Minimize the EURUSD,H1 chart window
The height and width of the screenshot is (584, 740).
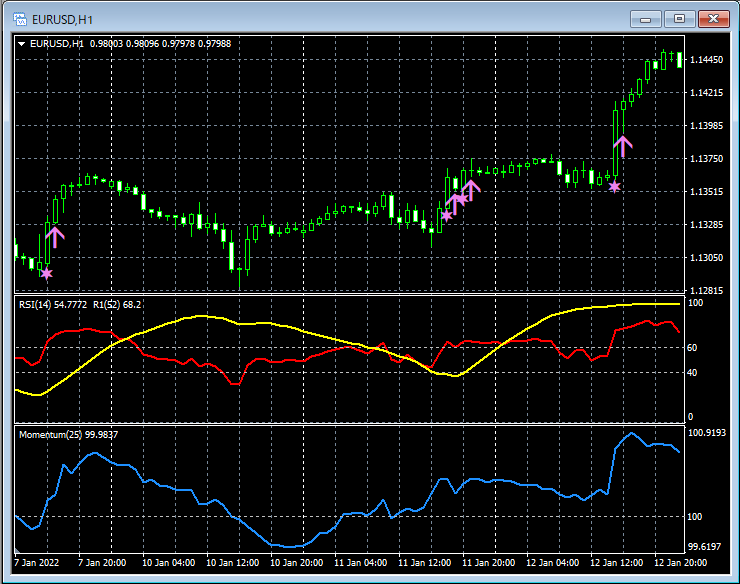point(647,18)
